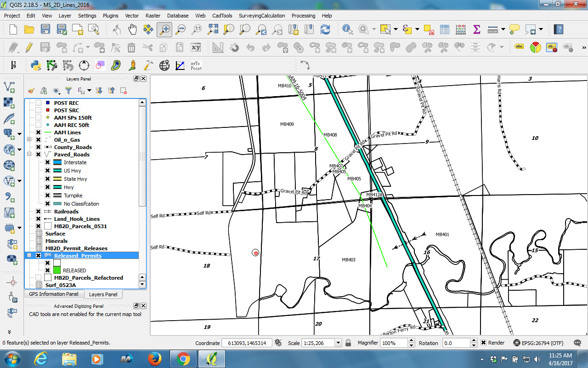Switch to GPS Information Panel tab
This screenshot has height=368, width=588.
pyautogui.click(x=53, y=293)
